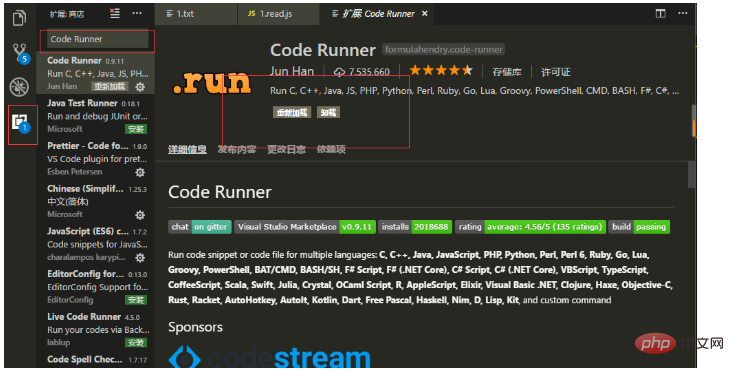Viewport: 734px width, 376px height.
Task: Click the codestream sponsor logo
Action: coord(270,358)
